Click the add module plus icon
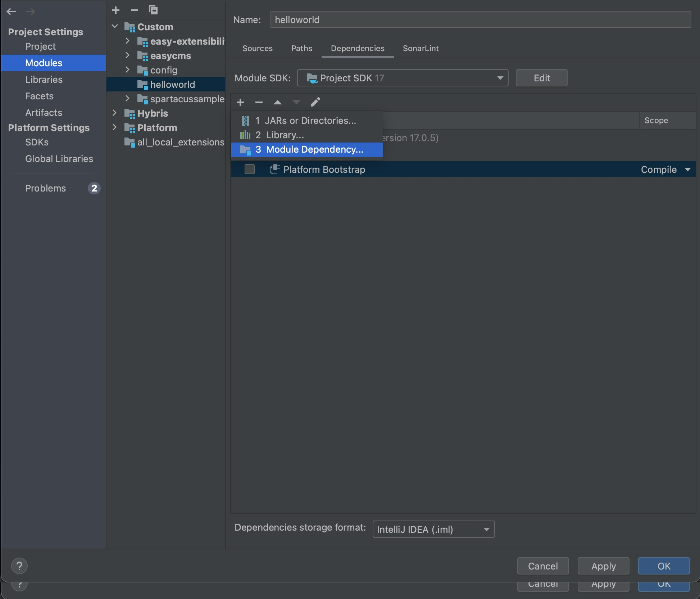 coord(116,10)
